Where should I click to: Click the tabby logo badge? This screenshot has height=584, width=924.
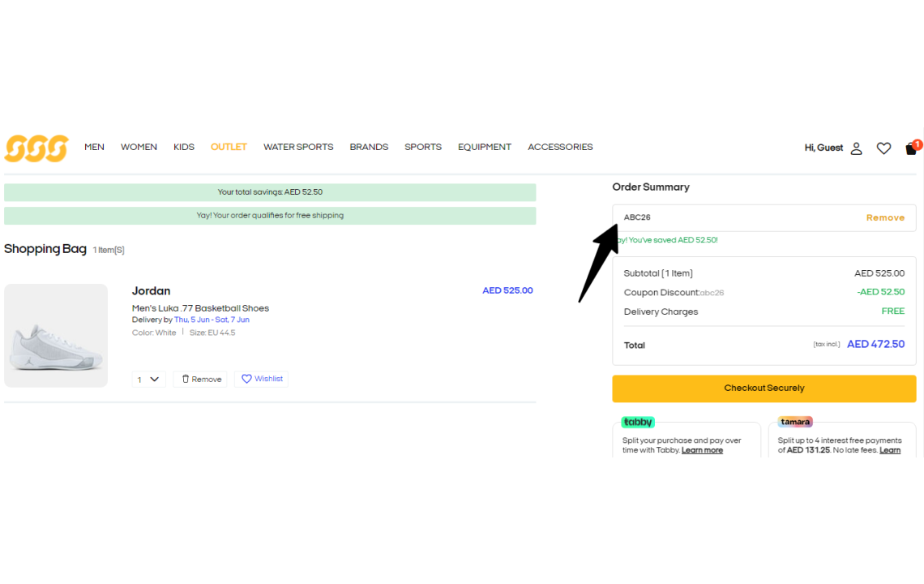(638, 422)
